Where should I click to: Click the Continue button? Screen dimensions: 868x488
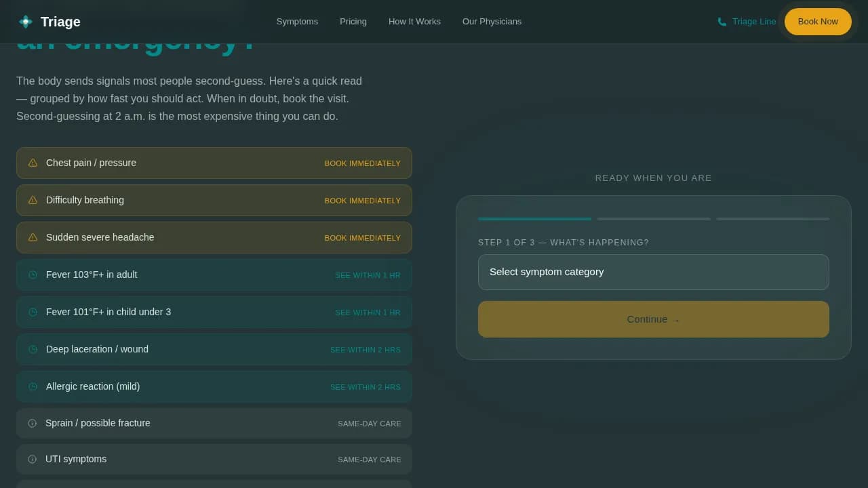[x=654, y=319]
